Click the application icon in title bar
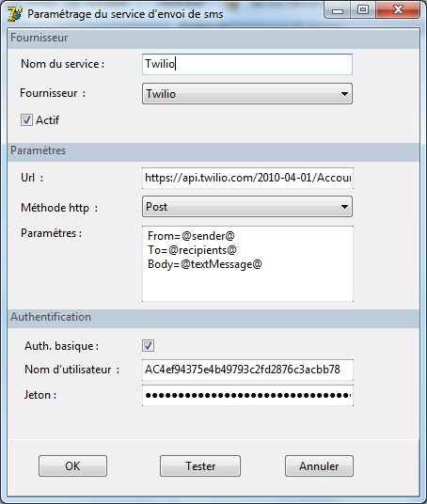Screen dimensions: 427x504 15,14
